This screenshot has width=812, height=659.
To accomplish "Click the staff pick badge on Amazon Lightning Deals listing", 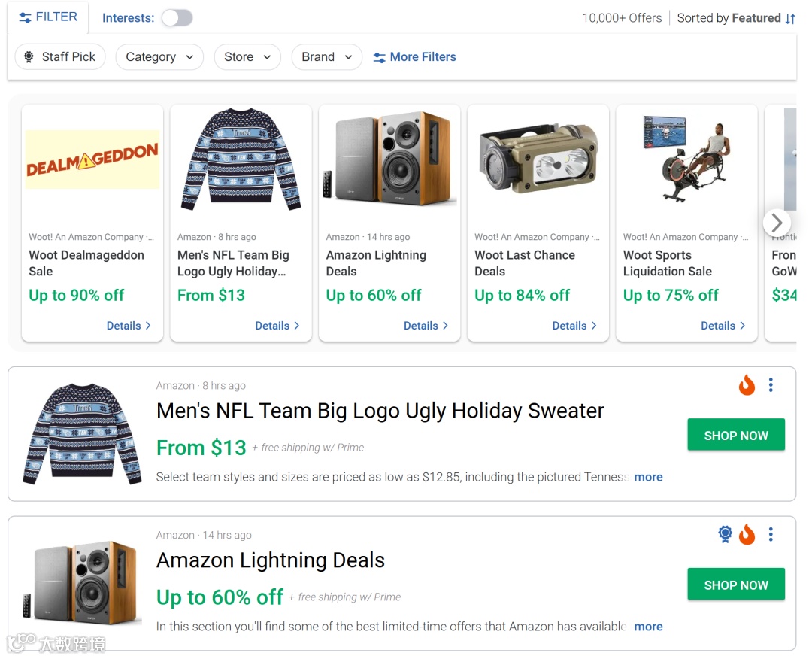I will (725, 534).
